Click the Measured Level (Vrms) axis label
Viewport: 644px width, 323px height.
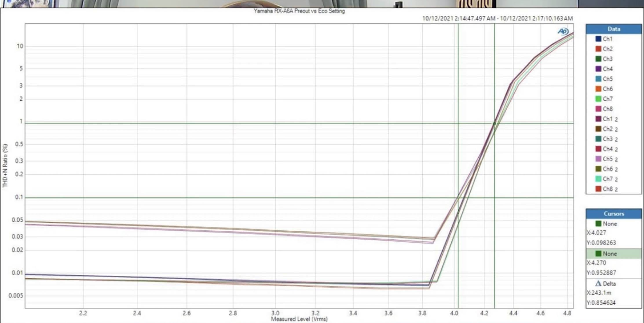coord(299,319)
